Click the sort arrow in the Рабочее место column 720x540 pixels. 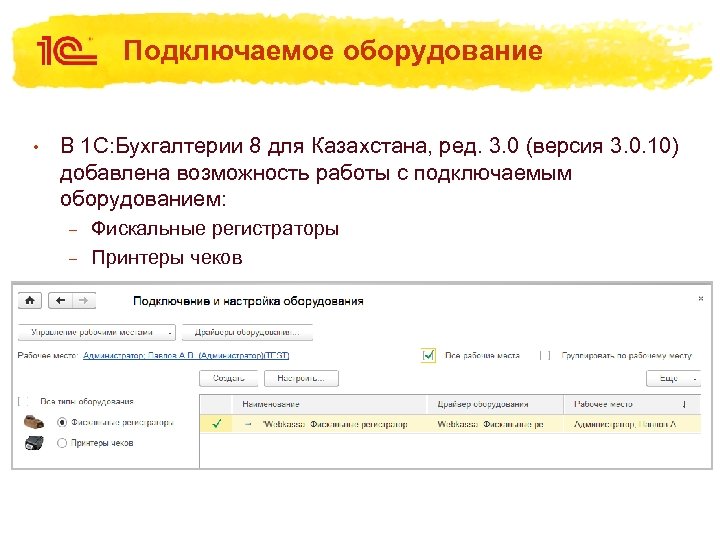[x=684, y=404]
